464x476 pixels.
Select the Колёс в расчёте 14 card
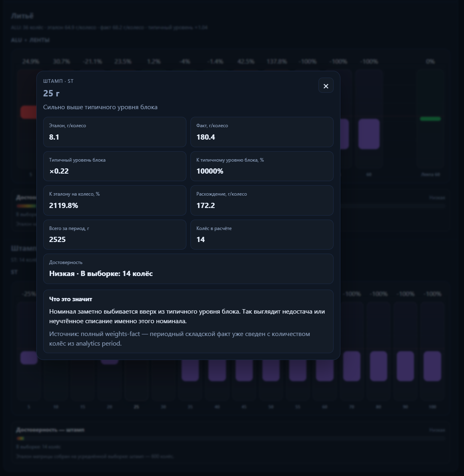click(x=262, y=235)
